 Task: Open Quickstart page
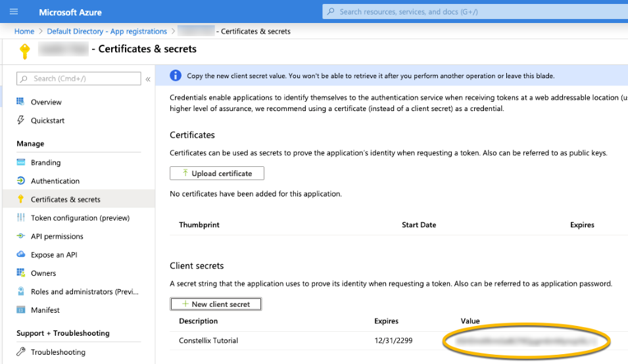point(47,120)
